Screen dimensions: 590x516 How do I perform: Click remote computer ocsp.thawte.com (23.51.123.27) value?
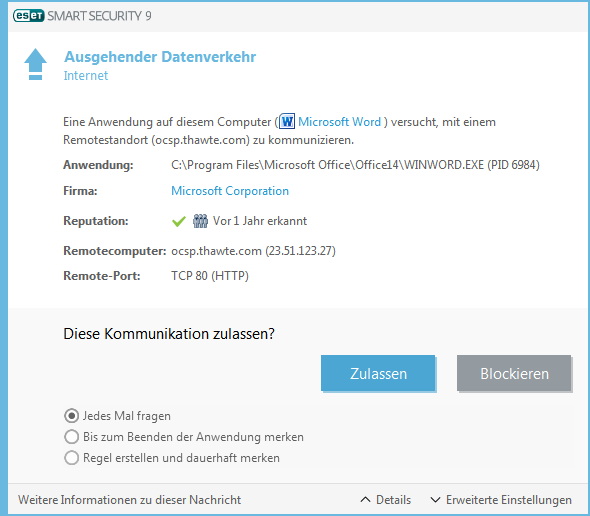pos(253,251)
